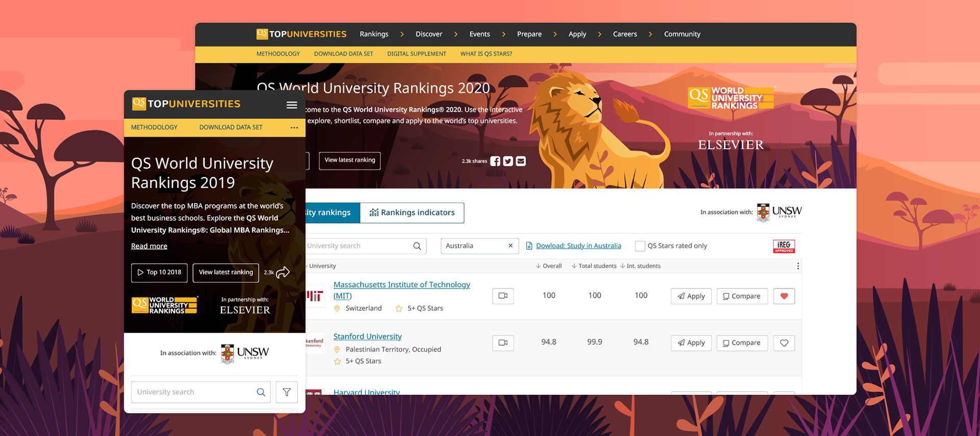Sort by Overall column
The image size is (980, 436).
(x=549, y=266)
